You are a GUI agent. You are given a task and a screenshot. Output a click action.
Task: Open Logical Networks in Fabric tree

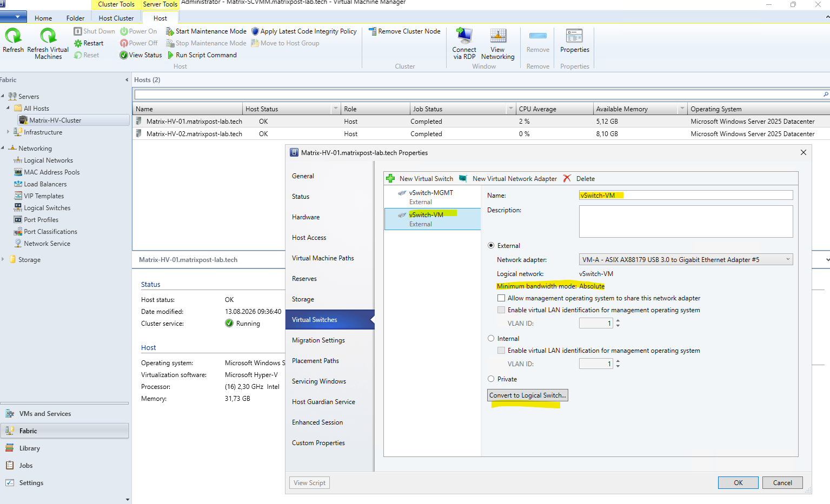tap(48, 160)
